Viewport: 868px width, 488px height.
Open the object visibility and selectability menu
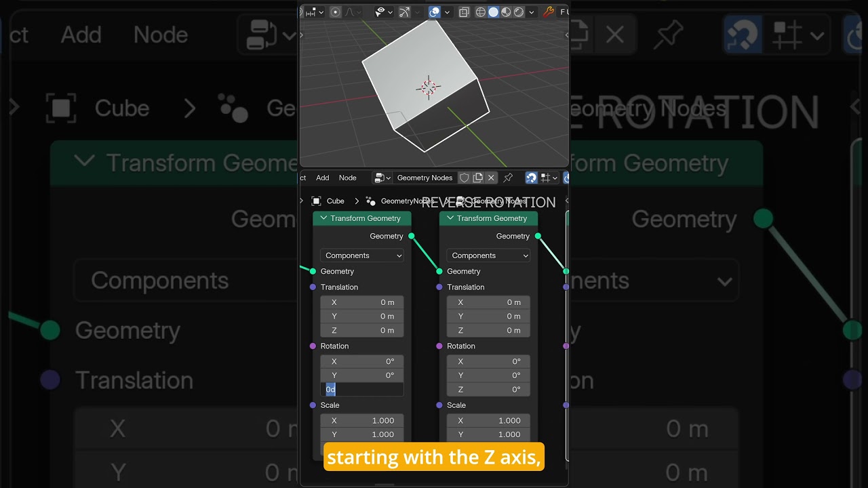coord(384,12)
